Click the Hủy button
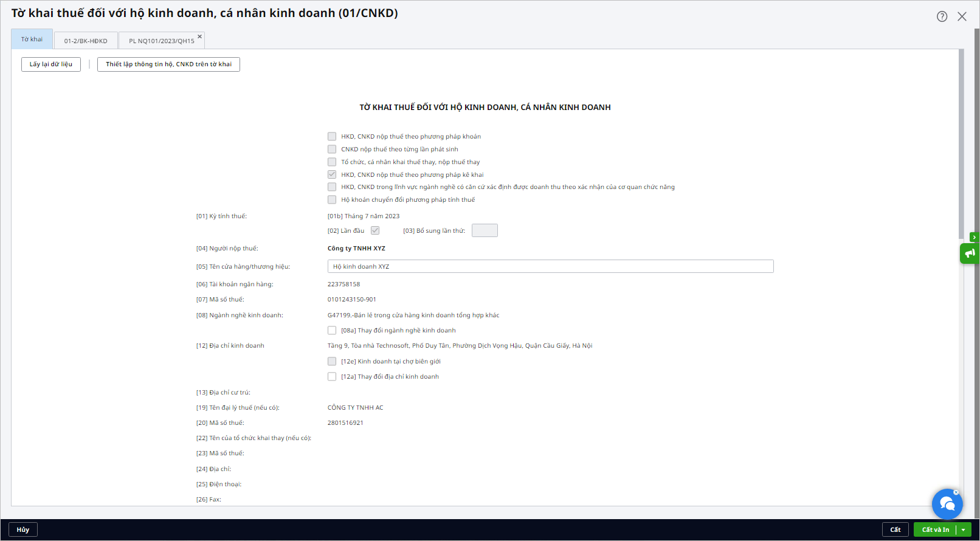Image resolution: width=980 pixels, height=541 pixels. (23, 530)
